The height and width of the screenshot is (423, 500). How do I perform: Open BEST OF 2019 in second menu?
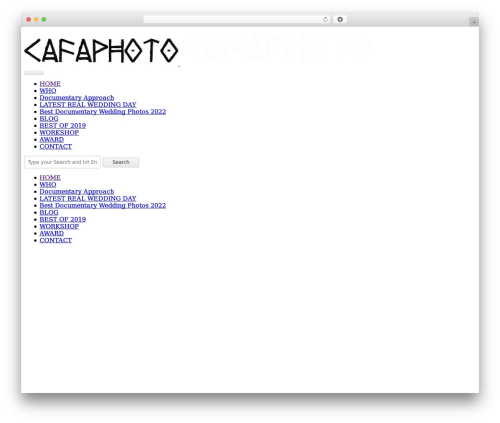point(63,220)
